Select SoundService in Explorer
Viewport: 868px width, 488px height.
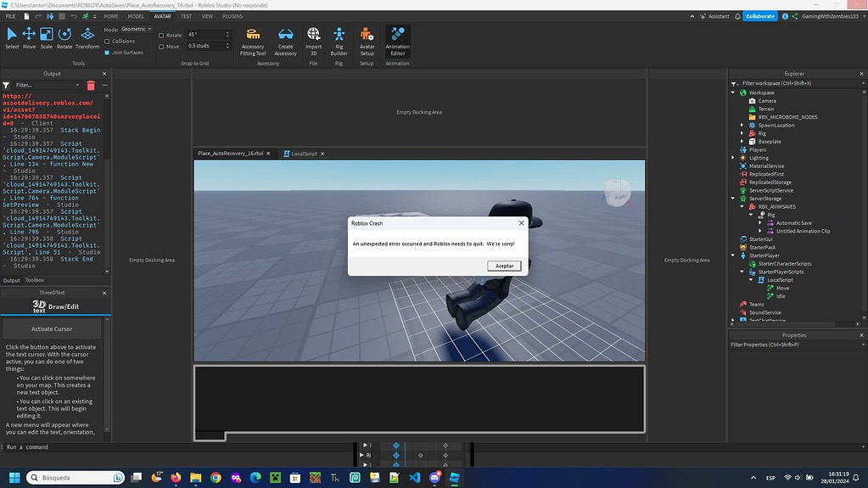pyautogui.click(x=765, y=312)
